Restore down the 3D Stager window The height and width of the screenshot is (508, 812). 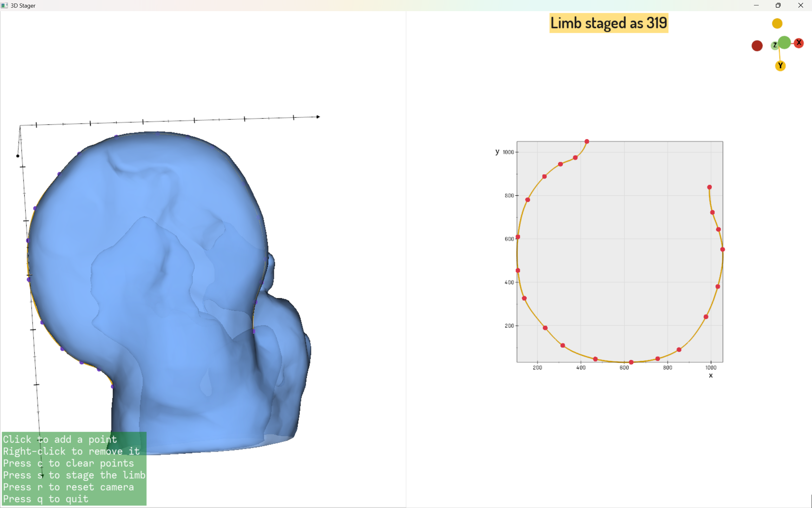point(778,5)
